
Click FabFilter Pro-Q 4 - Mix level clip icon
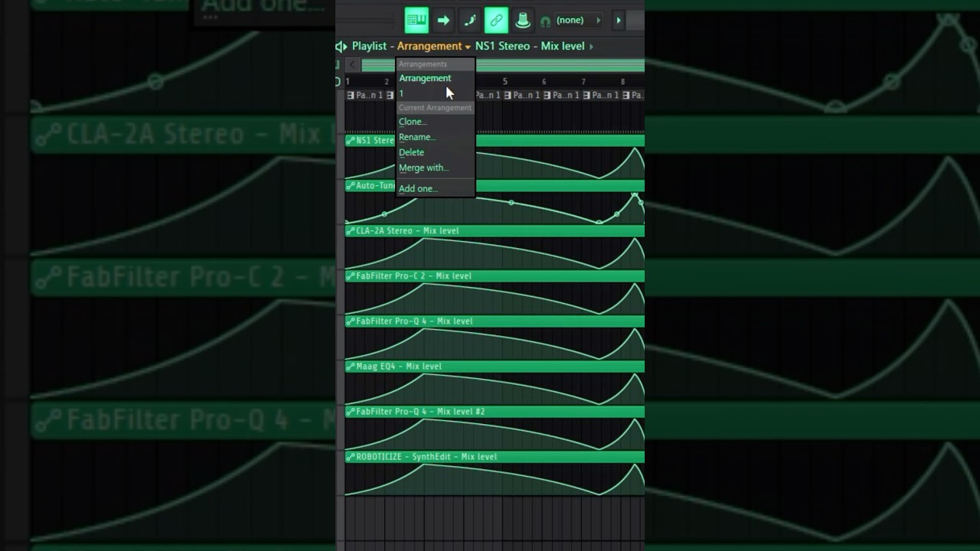[351, 321]
